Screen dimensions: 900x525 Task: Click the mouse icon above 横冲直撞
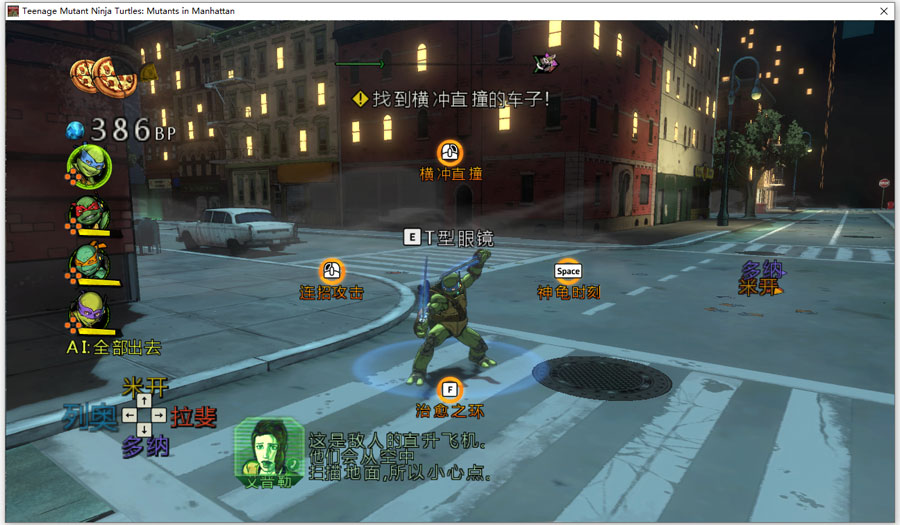click(450, 153)
